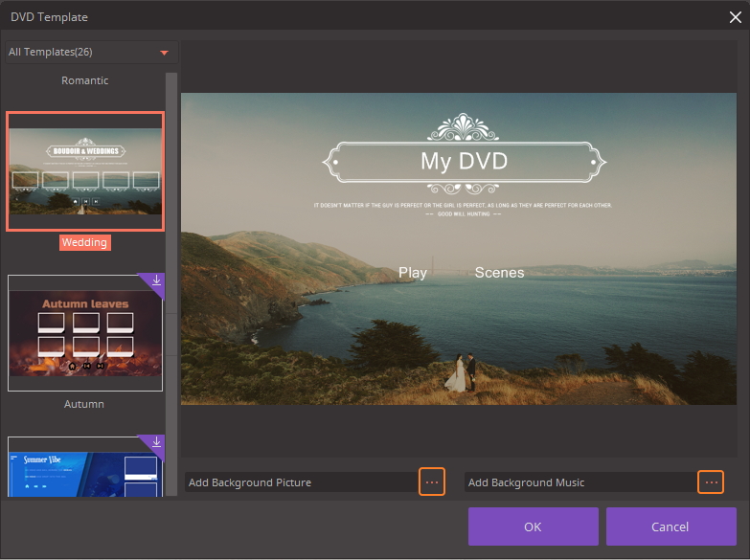Expand the All Templates(26) dropdown

[92, 52]
